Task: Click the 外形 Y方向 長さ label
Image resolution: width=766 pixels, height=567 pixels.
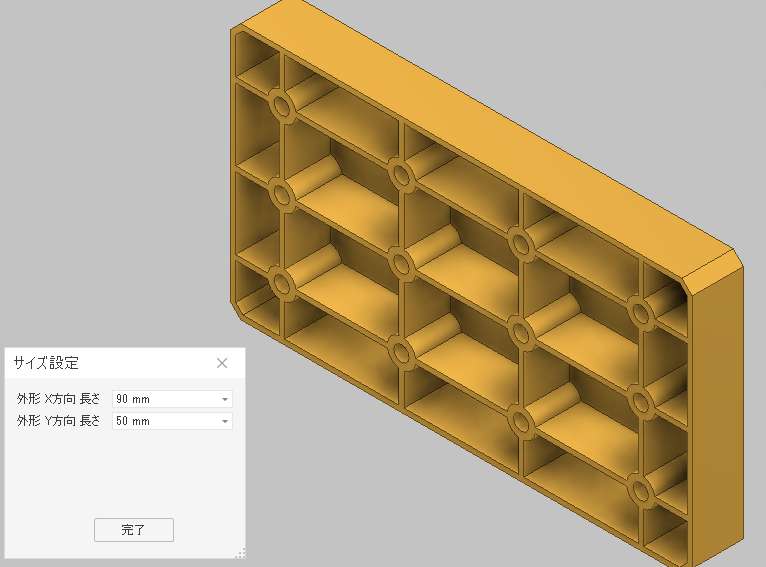Action: click(x=59, y=421)
